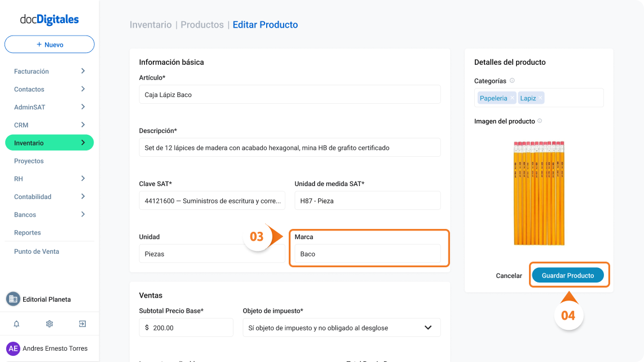This screenshot has width=644, height=362.
Task: Click Cancelar link
Action: pyautogui.click(x=509, y=276)
